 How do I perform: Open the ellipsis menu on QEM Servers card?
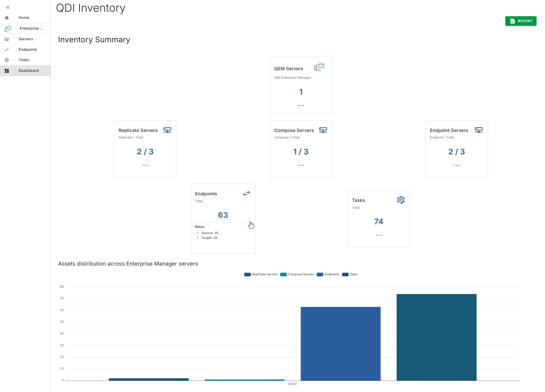coord(301,105)
